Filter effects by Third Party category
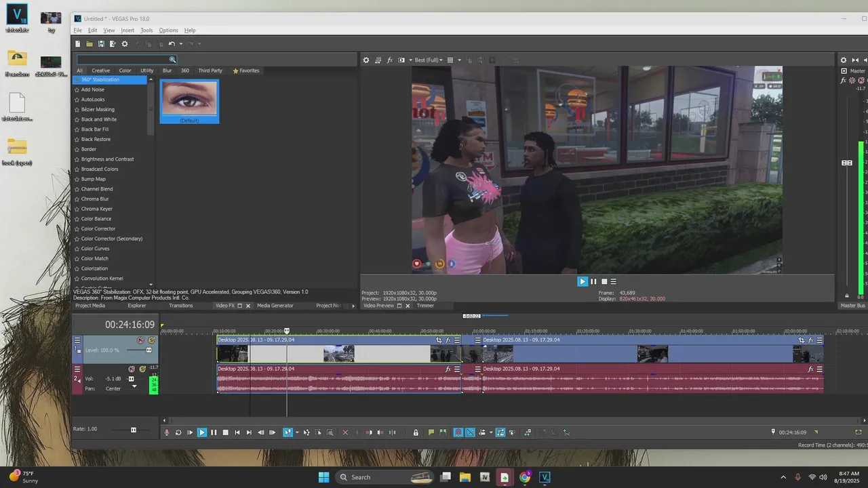This screenshot has width=868, height=488. pyautogui.click(x=210, y=70)
